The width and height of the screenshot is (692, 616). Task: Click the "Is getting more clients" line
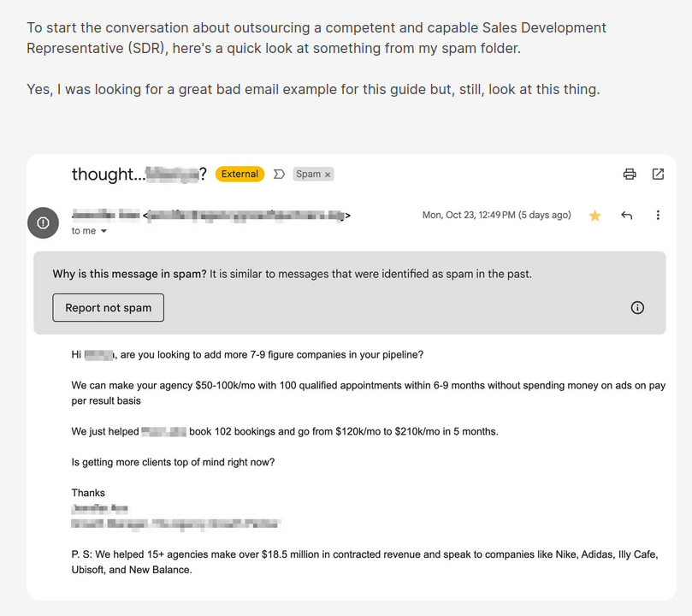[173, 462]
